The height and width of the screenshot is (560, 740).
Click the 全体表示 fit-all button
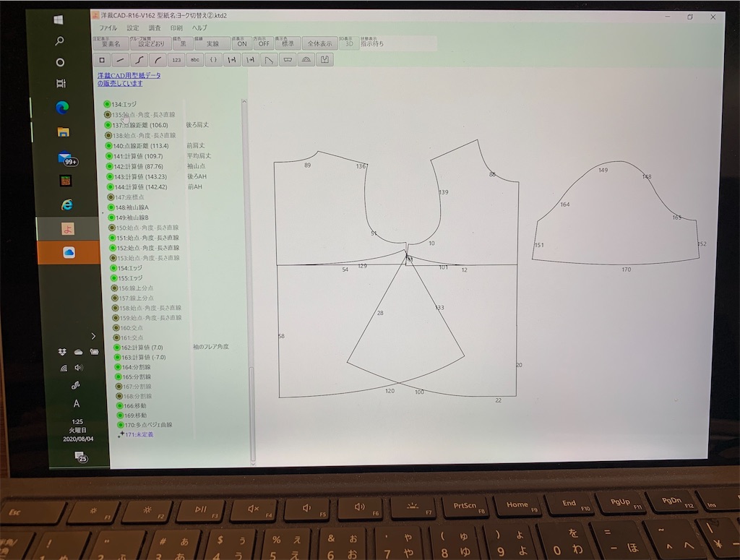319,43
